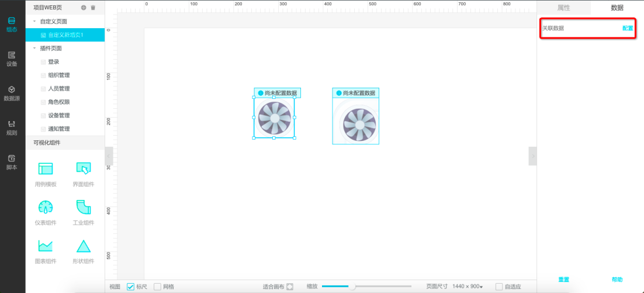
Task: Collapse the 插件页面 tree group
Action: (34, 48)
